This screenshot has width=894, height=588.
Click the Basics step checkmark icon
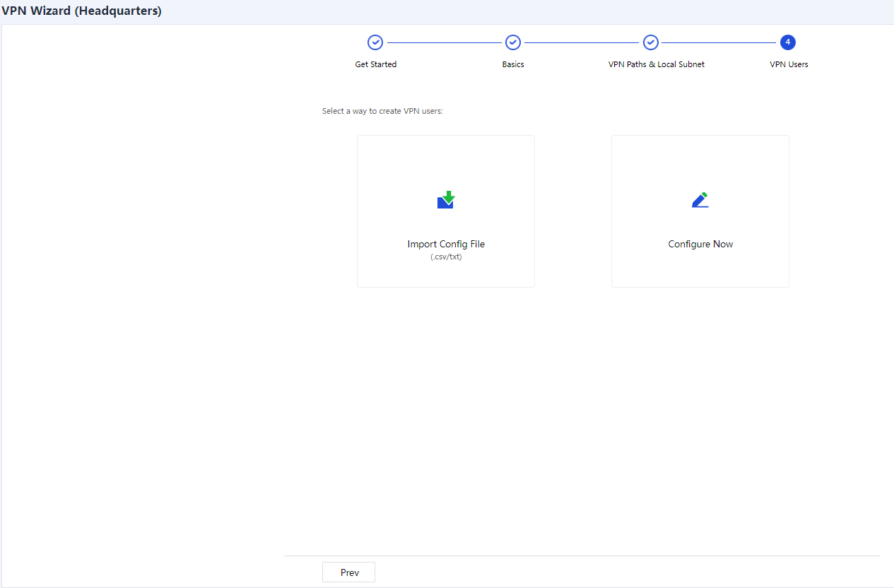[x=513, y=42]
